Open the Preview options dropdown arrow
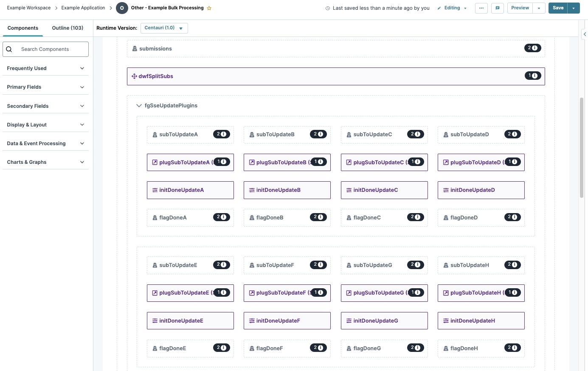The height and width of the screenshot is (371, 588). 539,8
